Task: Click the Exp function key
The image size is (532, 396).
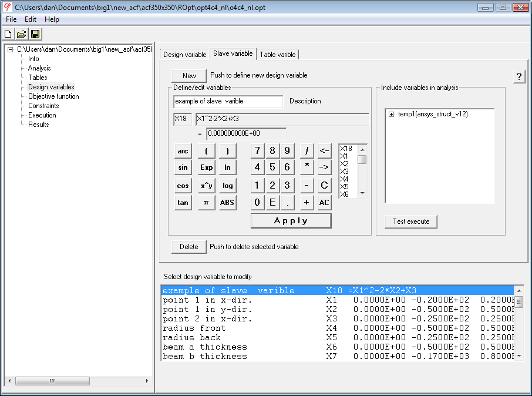Action: pos(206,167)
